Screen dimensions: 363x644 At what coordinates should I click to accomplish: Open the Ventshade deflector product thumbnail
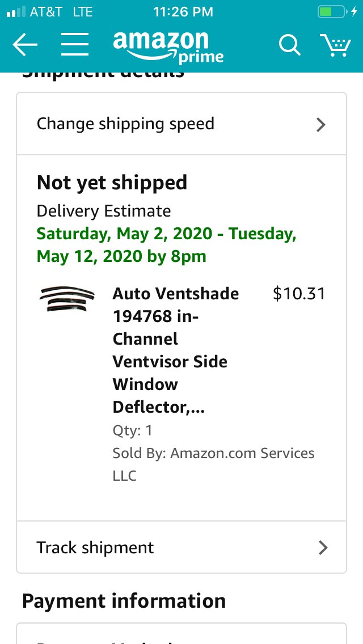[x=67, y=299]
